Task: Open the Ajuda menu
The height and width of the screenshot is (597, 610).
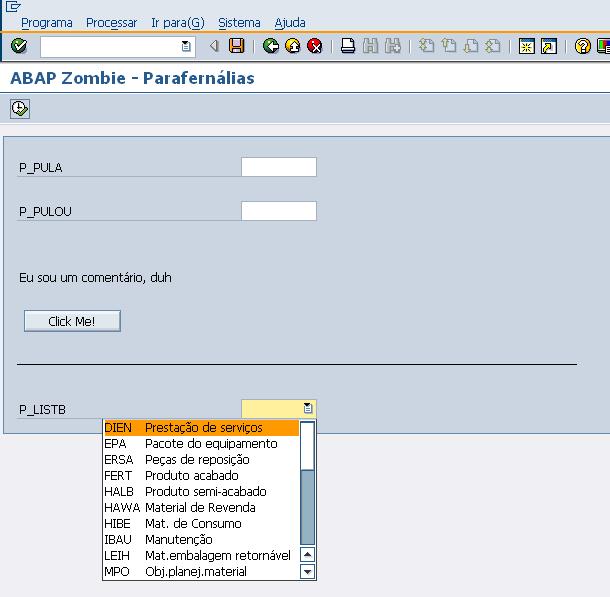Action: point(290,22)
